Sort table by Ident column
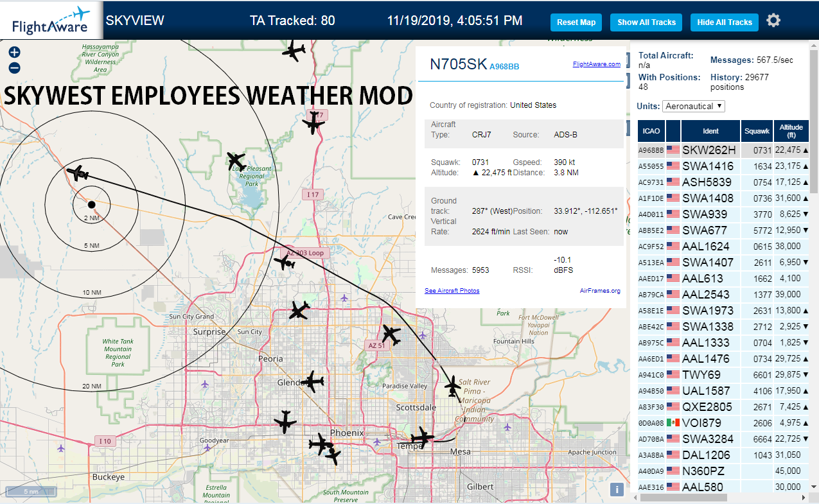 pyautogui.click(x=710, y=131)
